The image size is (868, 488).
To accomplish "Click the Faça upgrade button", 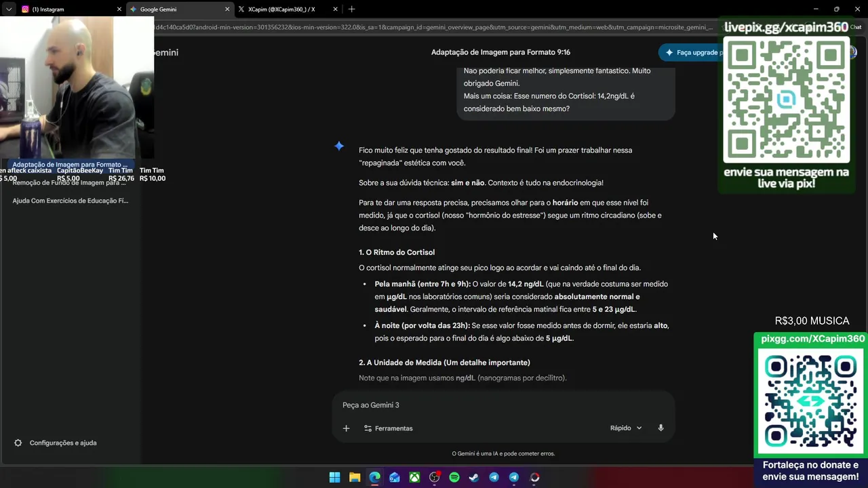I will 692,52.
